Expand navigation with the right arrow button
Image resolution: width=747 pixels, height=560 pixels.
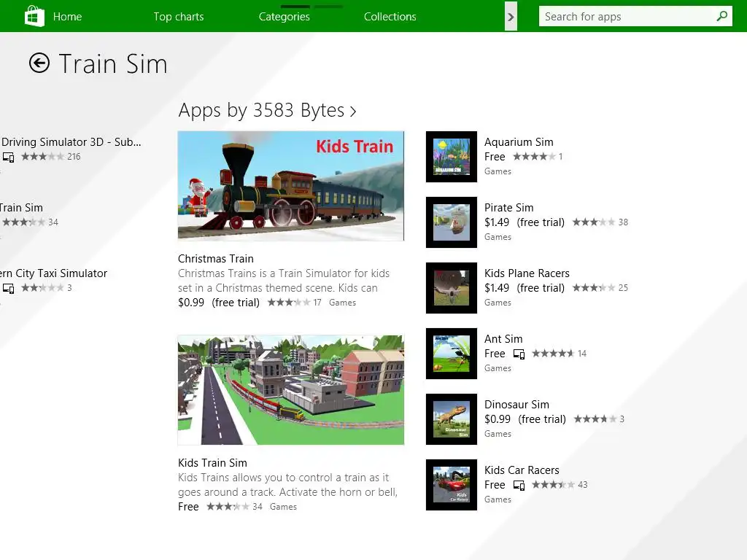pos(511,17)
